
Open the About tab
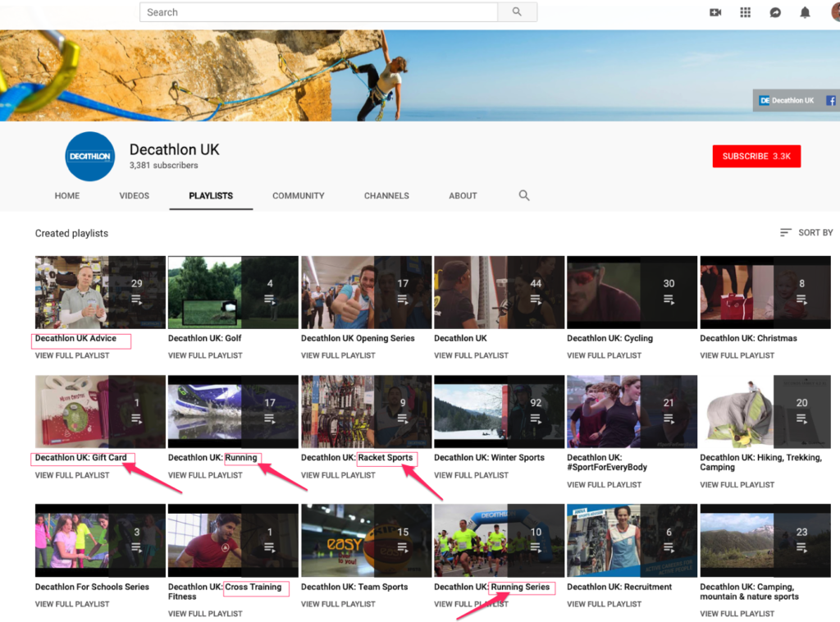pyautogui.click(x=463, y=195)
